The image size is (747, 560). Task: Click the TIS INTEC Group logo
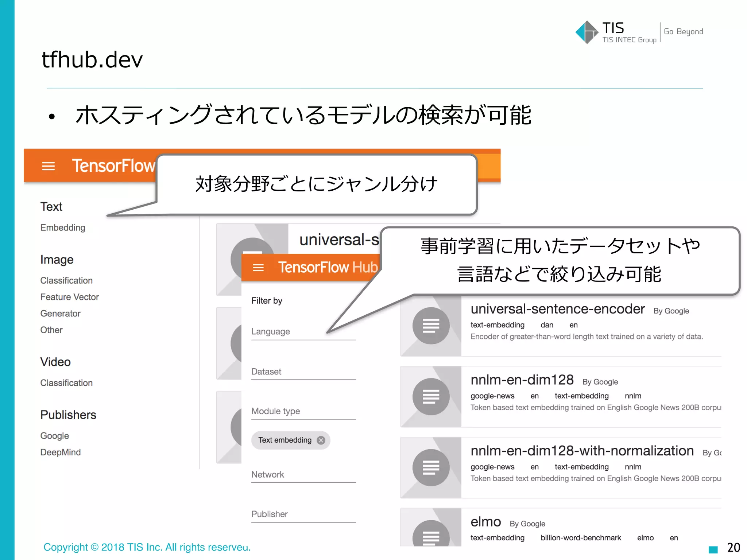pos(616,32)
